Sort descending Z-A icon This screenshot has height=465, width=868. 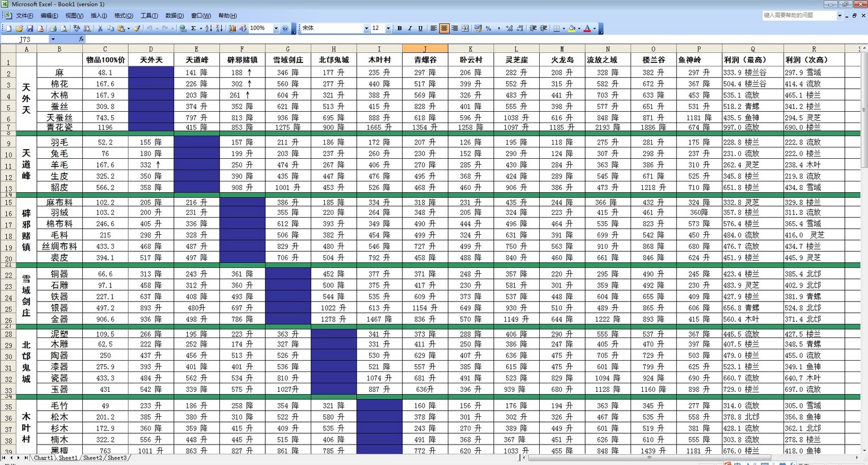pyautogui.click(x=219, y=28)
